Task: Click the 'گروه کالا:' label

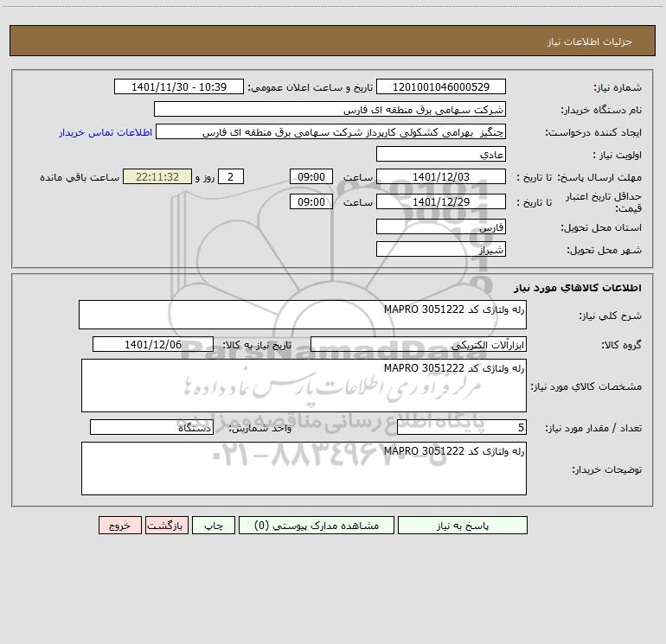Action: click(621, 346)
